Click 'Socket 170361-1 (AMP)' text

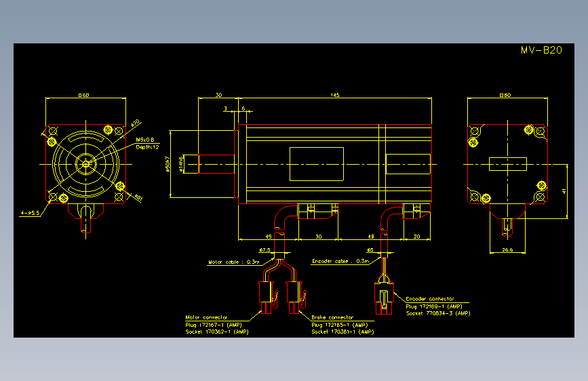pyautogui.click(x=342, y=332)
